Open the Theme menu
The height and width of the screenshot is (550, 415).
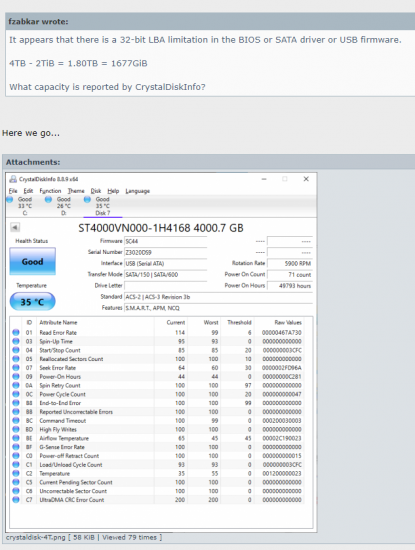76,191
